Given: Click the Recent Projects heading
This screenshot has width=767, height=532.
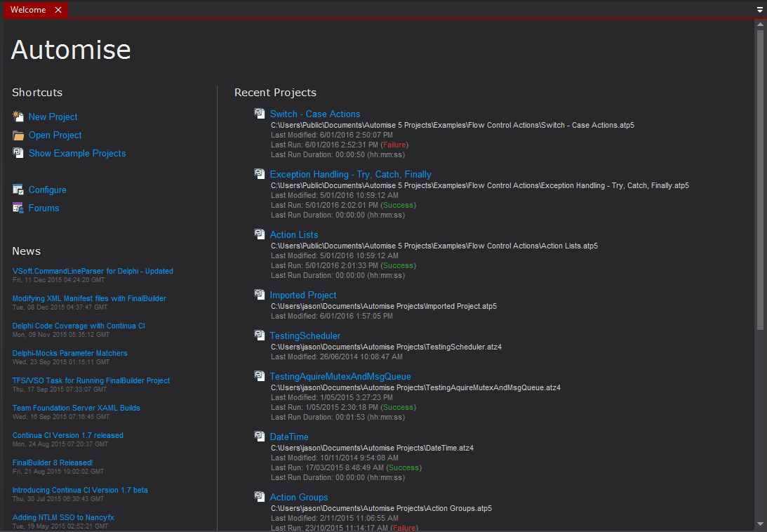Looking at the screenshot, I should 275,93.
